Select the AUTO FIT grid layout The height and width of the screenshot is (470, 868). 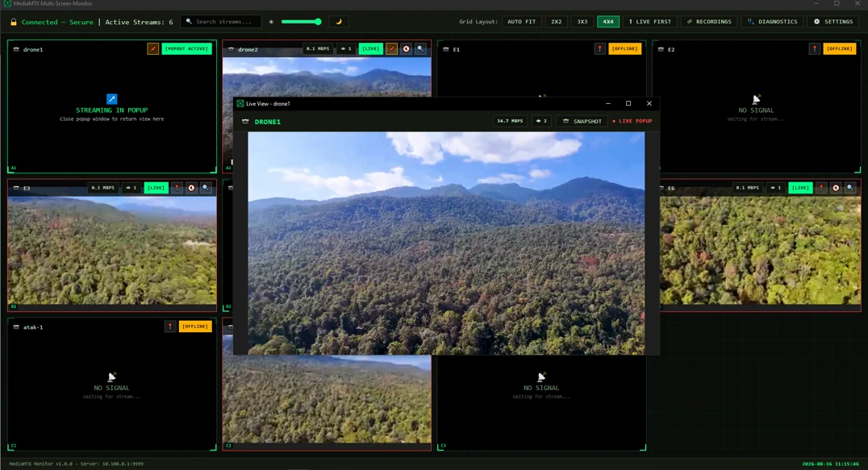pyautogui.click(x=521, y=22)
